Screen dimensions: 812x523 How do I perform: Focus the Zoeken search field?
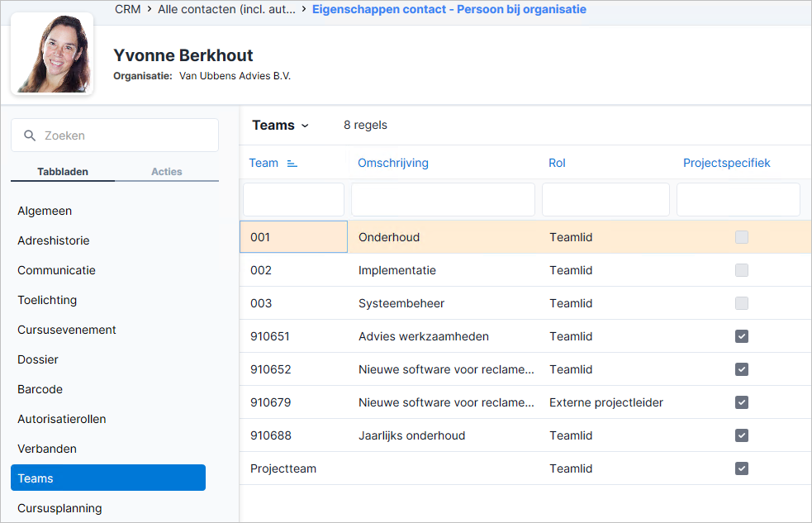[x=115, y=136]
